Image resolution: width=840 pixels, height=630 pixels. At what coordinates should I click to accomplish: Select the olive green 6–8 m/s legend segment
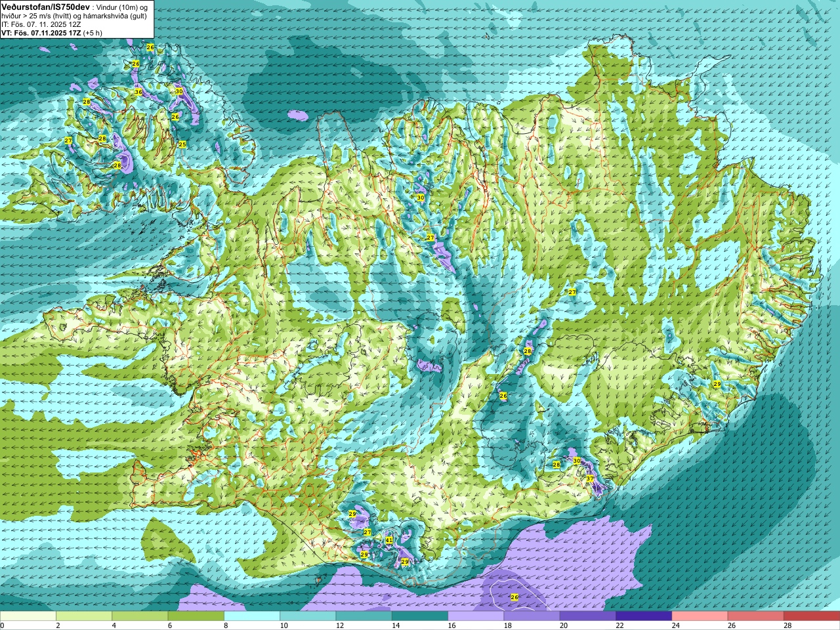pos(196,616)
